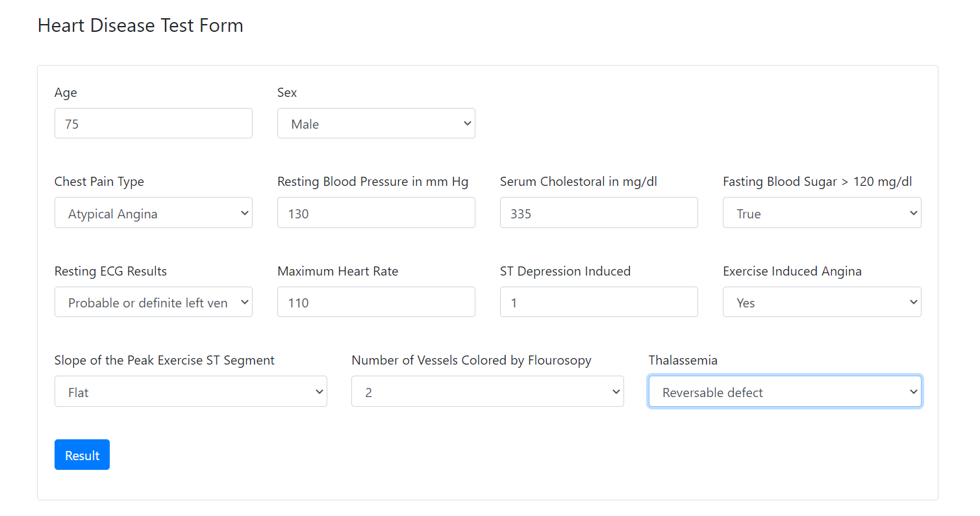Screen dimensions: 980x516
Task: Click the ST Depression Induced input field
Action: (599, 302)
